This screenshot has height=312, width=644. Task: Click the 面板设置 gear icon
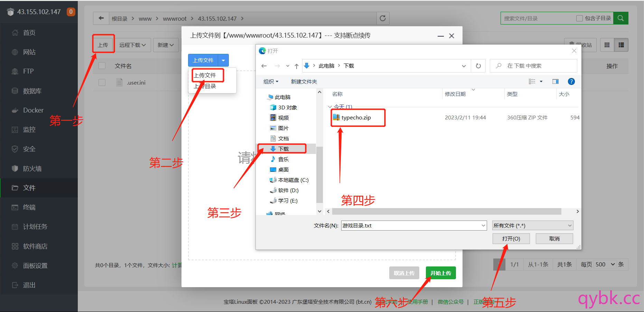15,265
